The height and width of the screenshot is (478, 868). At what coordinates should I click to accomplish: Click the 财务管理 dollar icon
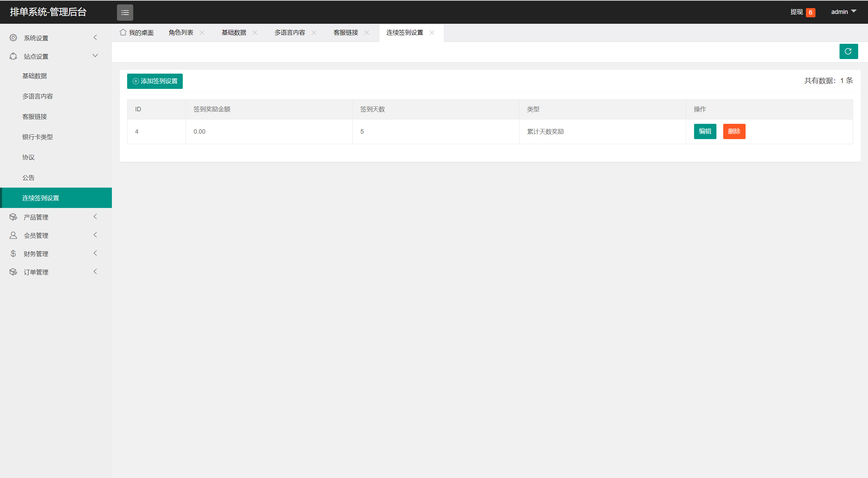[x=13, y=253]
